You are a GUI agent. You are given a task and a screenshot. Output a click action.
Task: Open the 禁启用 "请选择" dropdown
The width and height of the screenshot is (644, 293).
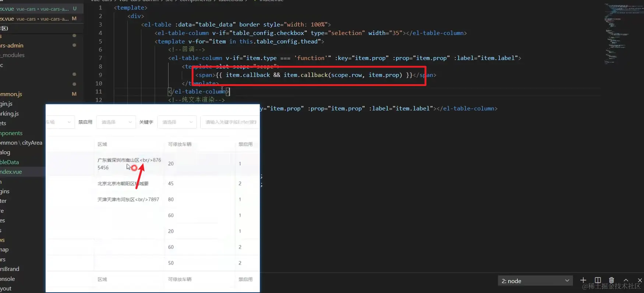click(x=116, y=122)
